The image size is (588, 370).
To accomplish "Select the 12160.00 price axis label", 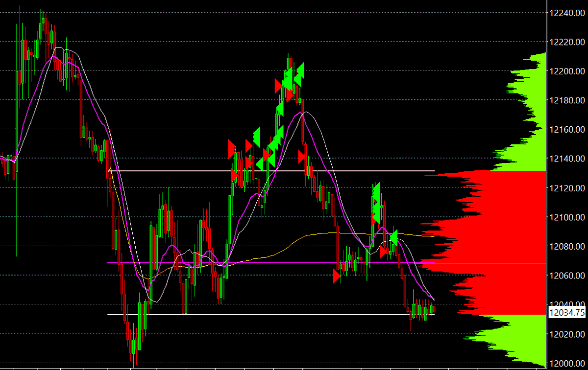I will [x=567, y=130].
